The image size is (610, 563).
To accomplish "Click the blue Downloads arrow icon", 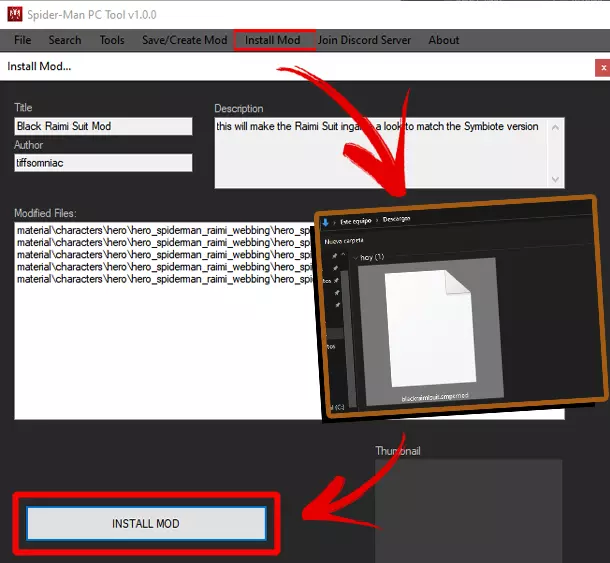I will click(x=325, y=223).
